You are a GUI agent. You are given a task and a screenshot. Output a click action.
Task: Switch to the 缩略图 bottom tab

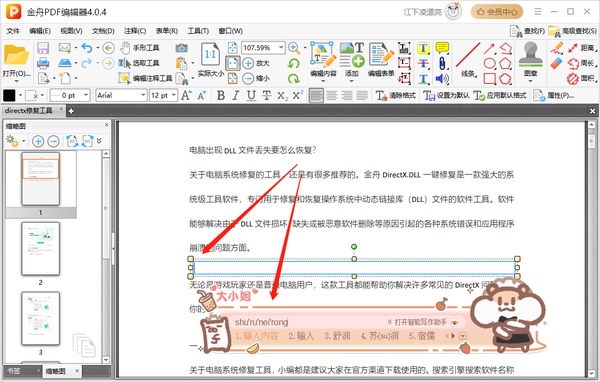click(56, 371)
